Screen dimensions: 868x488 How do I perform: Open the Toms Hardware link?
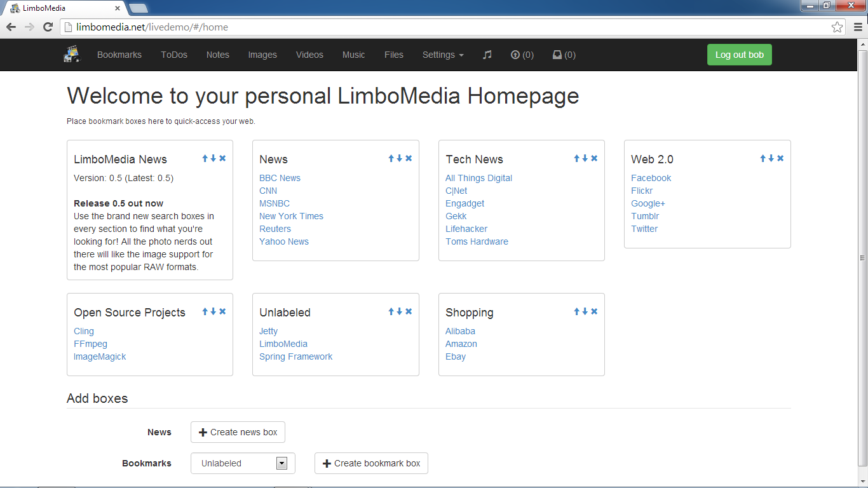click(477, 241)
